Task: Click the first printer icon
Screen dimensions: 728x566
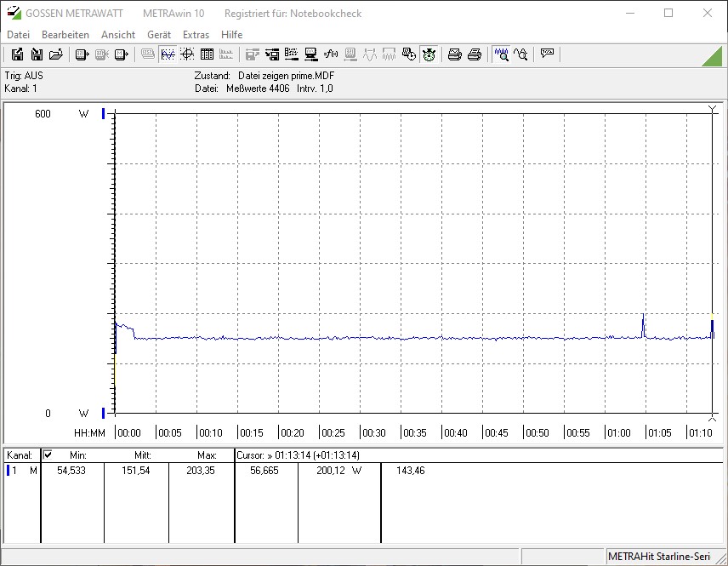Action: (x=455, y=54)
